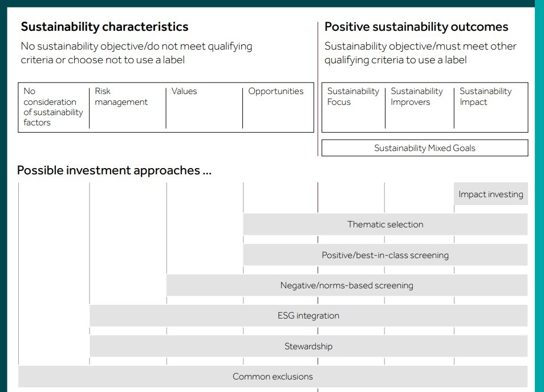Click the 'Possible investment approaches' heading
Image resolution: width=544 pixels, height=392 pixels.
[114, 170]
